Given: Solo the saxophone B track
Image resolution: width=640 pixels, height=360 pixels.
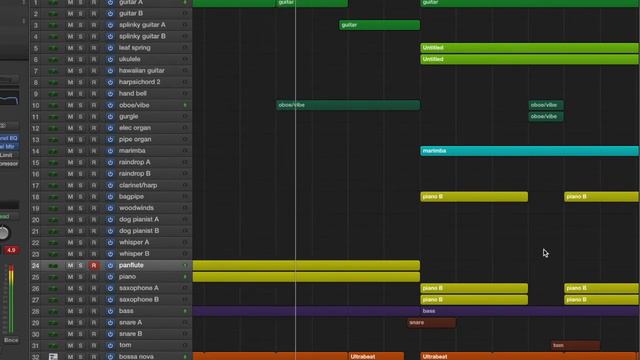Looking at the screenshot, I should (x=81, y=300).
